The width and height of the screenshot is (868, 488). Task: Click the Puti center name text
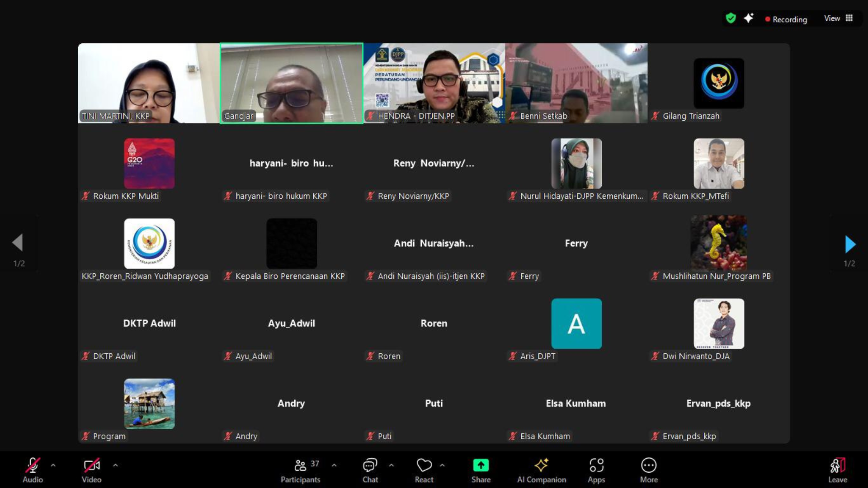(x=434, y=404)
